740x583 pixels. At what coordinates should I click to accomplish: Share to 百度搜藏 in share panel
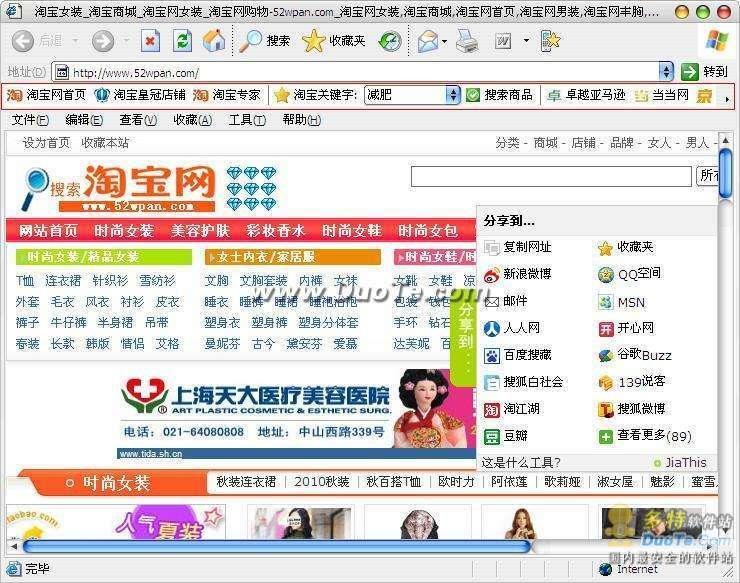tap(517, 355)
